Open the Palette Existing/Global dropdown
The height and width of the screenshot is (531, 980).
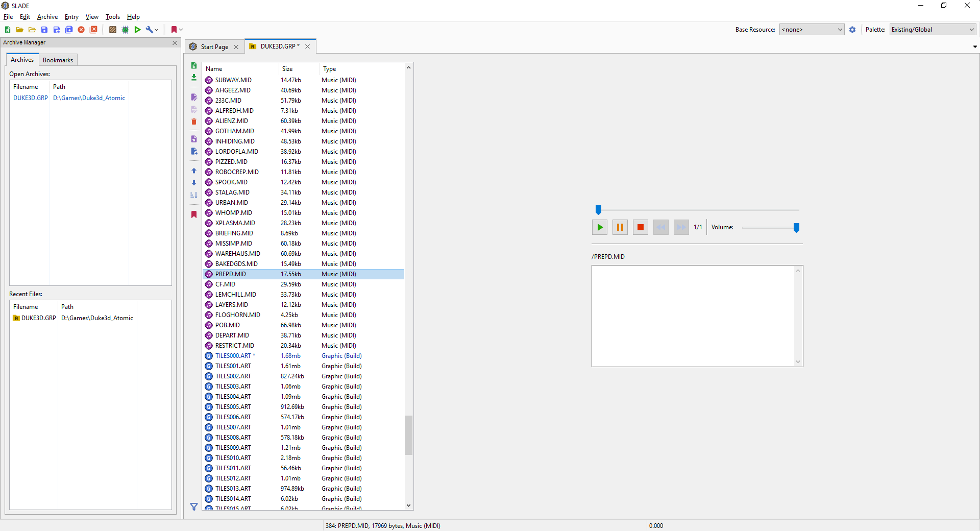pos(933,30)
